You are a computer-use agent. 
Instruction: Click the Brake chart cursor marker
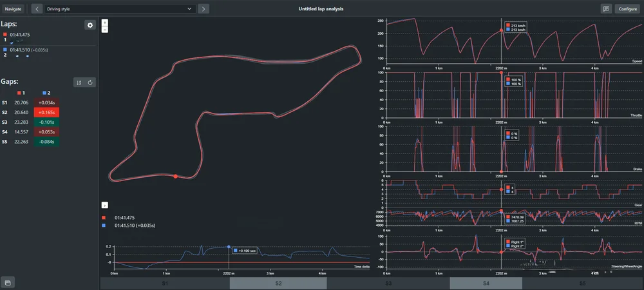coord(501,171)
